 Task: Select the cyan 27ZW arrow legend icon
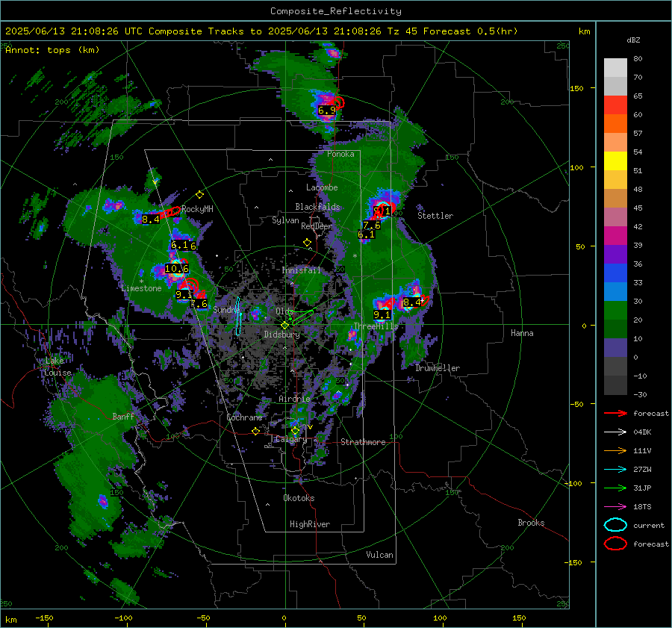[x=615, y=470]
